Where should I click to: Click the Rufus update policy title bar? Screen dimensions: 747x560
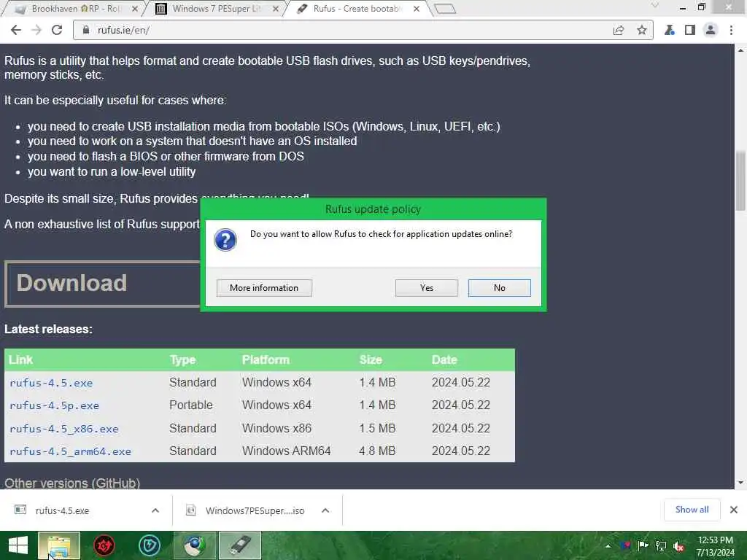pyautogui.click(x=373, y=209)
